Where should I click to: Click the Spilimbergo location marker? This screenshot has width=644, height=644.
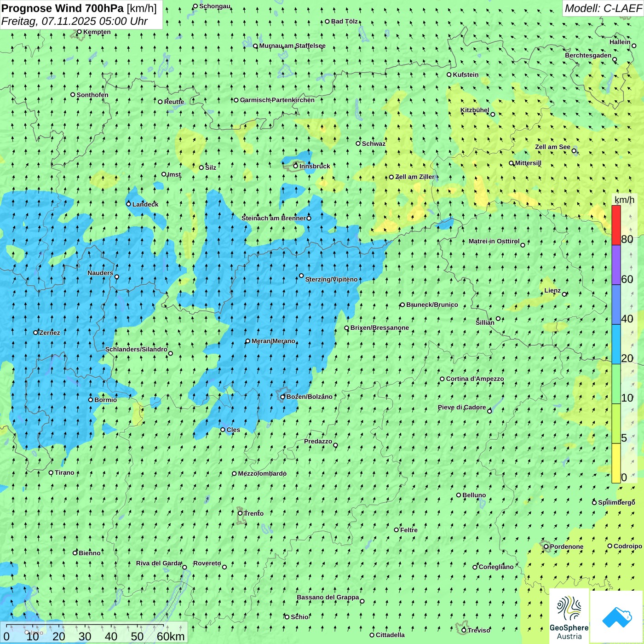point(594,503)
